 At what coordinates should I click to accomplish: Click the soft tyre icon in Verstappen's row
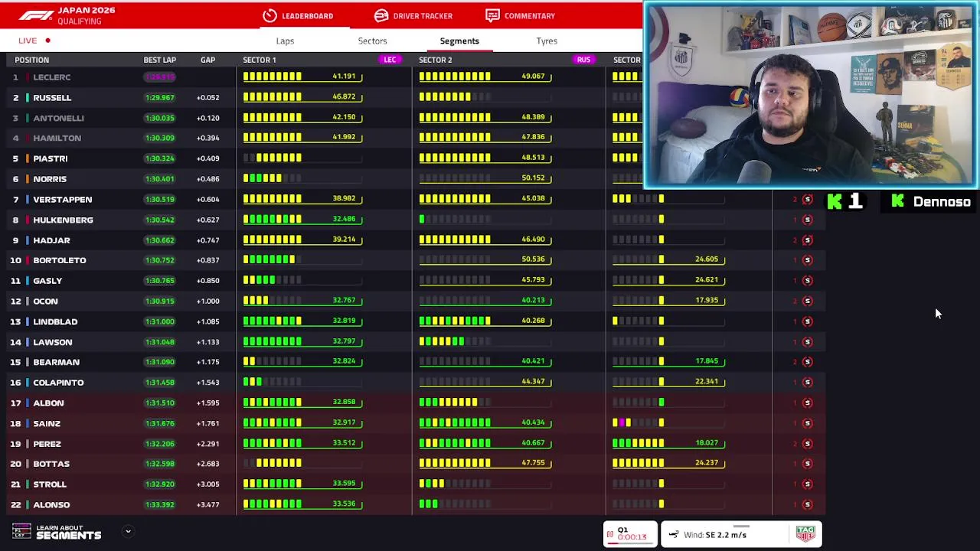[x=807, y=199]
